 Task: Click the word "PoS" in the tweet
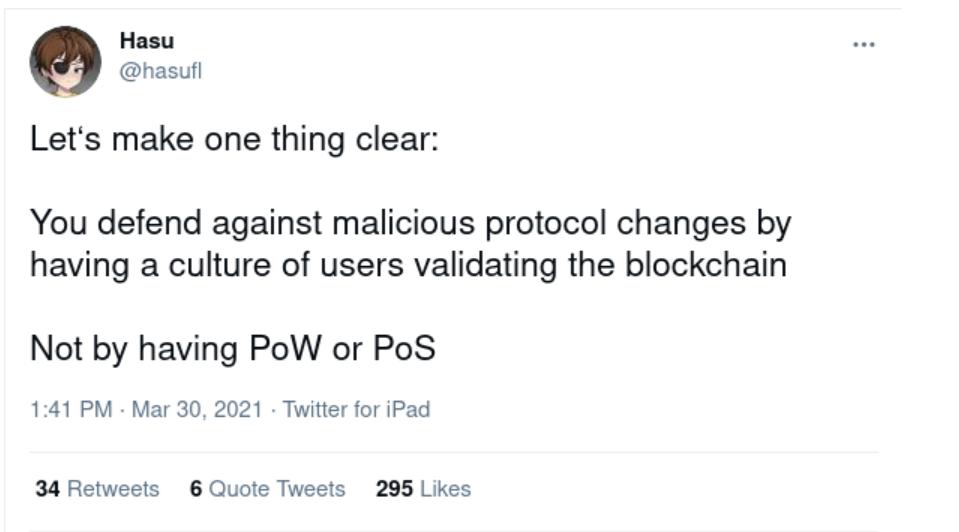(404, 349)
